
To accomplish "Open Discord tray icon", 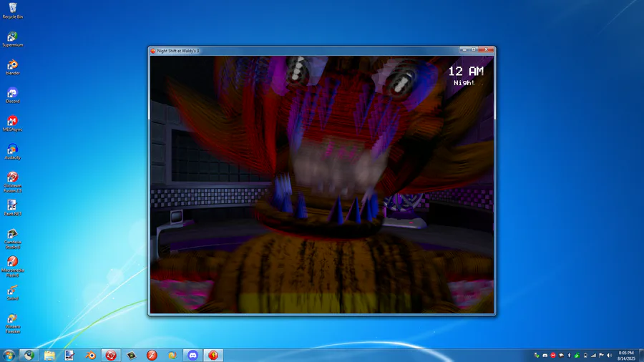I will 545,356.
